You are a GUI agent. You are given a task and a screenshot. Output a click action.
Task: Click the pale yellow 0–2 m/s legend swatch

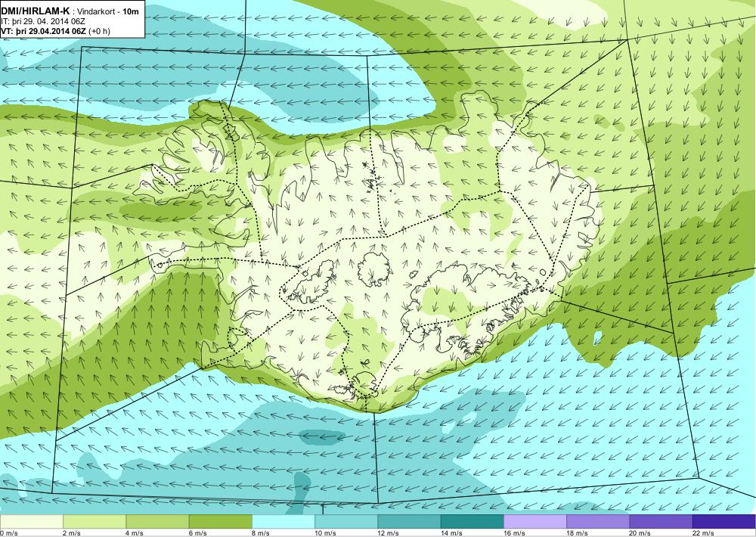[x=31, y=522]
